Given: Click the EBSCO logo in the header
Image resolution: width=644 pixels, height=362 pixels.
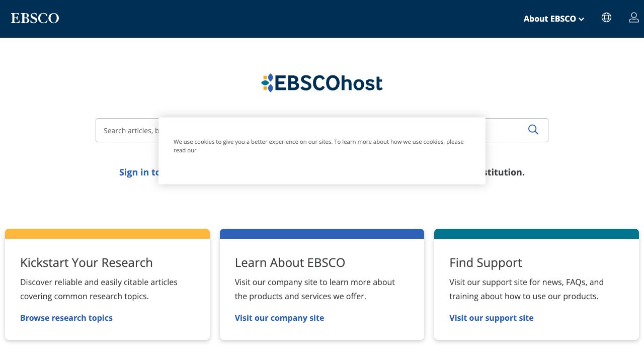Looking at the screenshot, I should coord(35,19).
